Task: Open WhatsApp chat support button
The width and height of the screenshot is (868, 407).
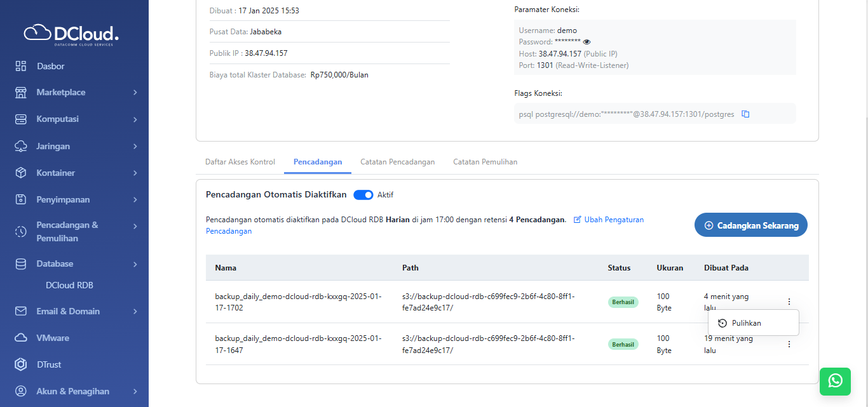Action: pyautogui.click(x=835, y=381)
